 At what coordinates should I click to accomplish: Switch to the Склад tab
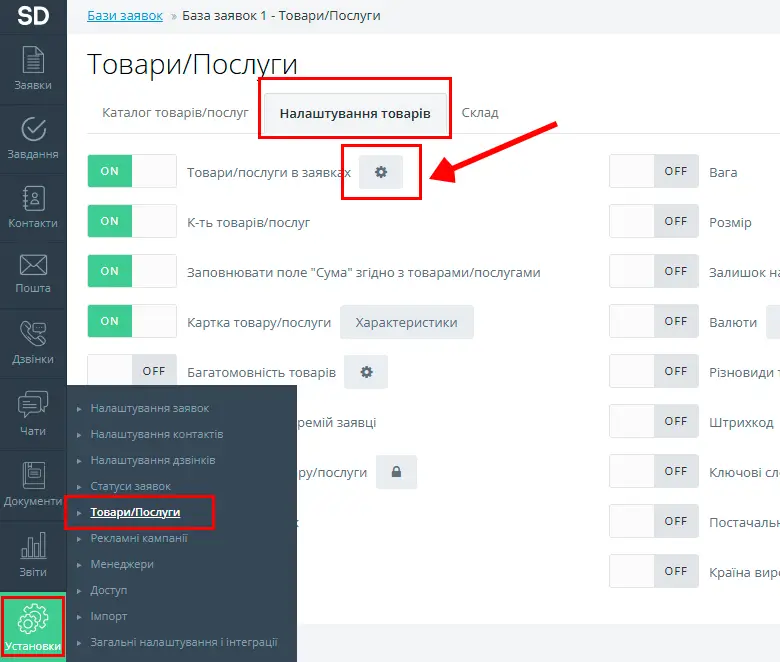click(480, 112)
